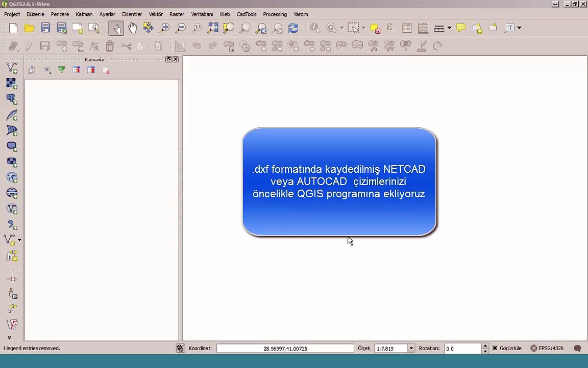Click the Delete Selected trash icon
This screenshot has width=588, height=368.
tap(110, 46)
